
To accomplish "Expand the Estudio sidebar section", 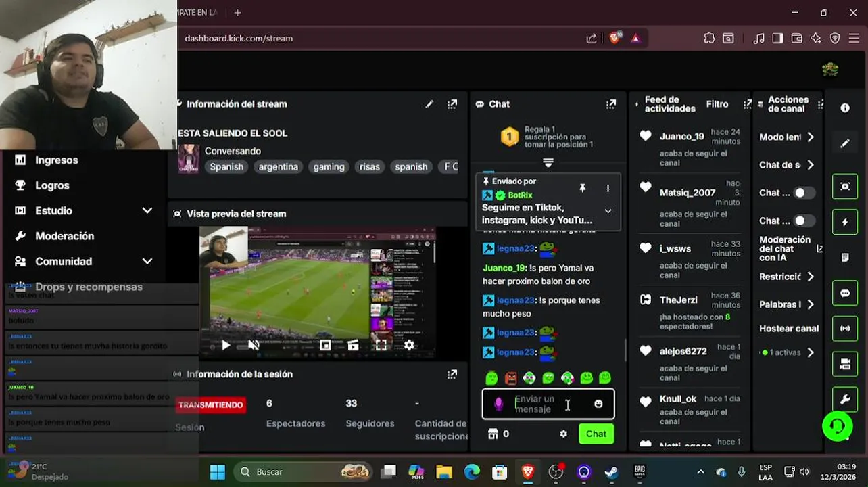I will click(x=147, y=210).
